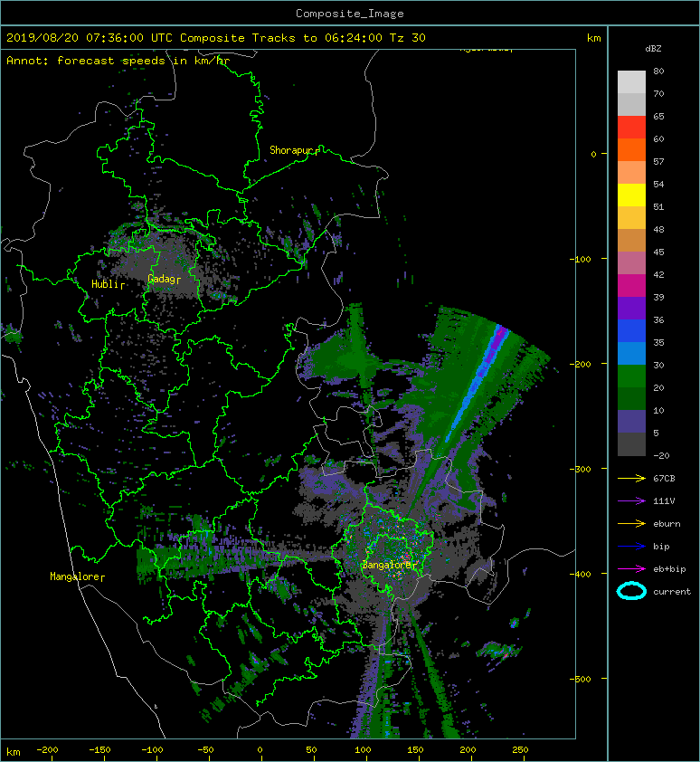Select the '50' tick on the horizontal axis
This screenshot has height=762, width=700.
click(311, 750)
